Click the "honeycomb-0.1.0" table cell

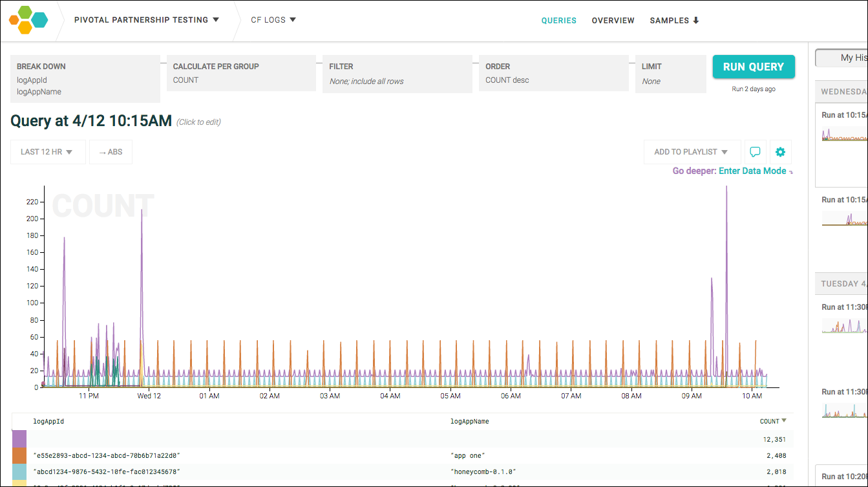(x=483, y=472)
